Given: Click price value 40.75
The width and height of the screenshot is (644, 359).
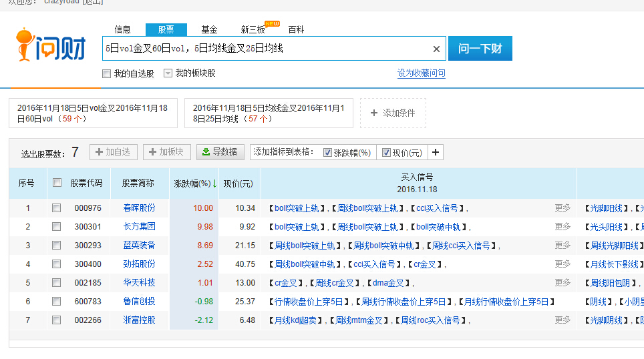Looking at the screenshot, I should [245, 264].
